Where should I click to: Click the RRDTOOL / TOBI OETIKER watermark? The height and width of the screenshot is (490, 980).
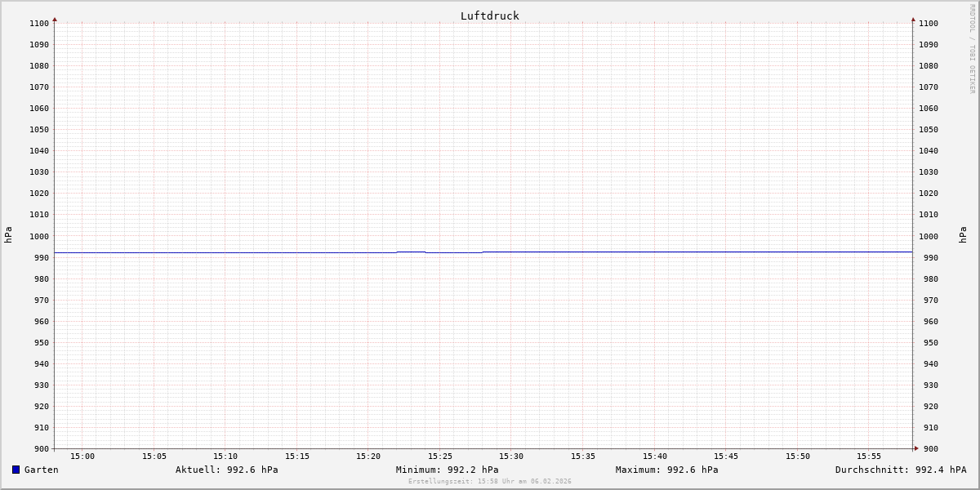click(972, 48)
